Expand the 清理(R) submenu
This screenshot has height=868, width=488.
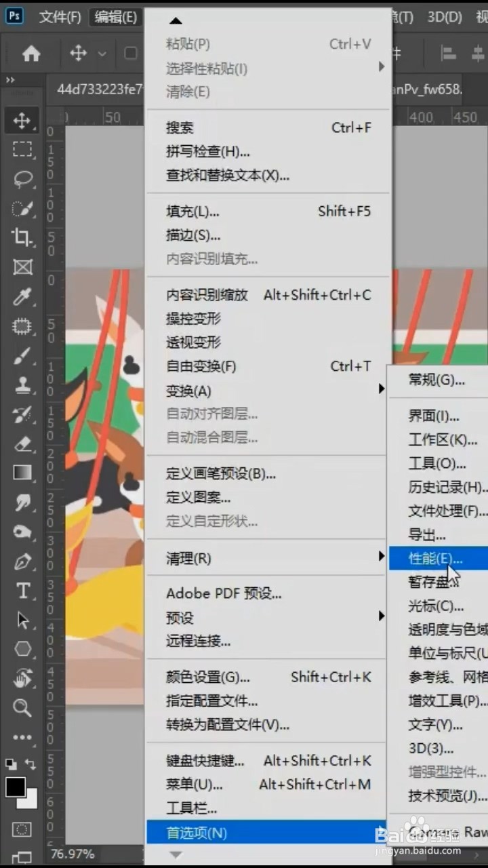coord(269,558)
